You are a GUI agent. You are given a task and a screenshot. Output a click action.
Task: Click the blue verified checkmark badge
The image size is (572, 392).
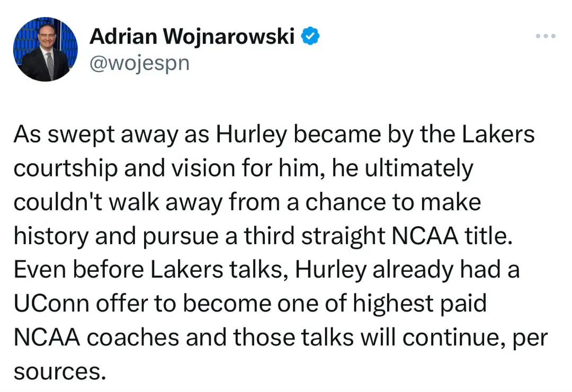coord(310,36)
